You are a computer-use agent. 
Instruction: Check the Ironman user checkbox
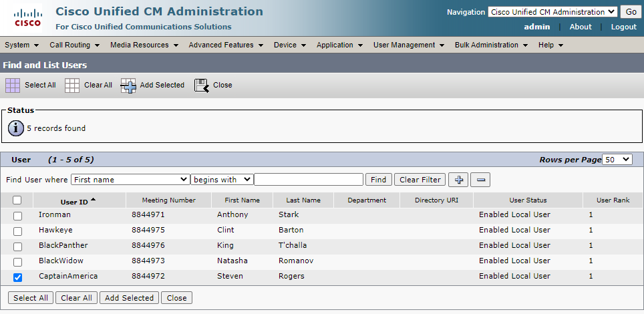point(17,216)
